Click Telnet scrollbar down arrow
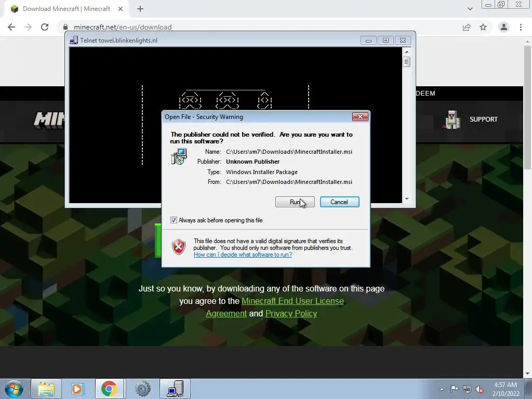Viewport: 532px width, 399px height. (x=406, y=199)
